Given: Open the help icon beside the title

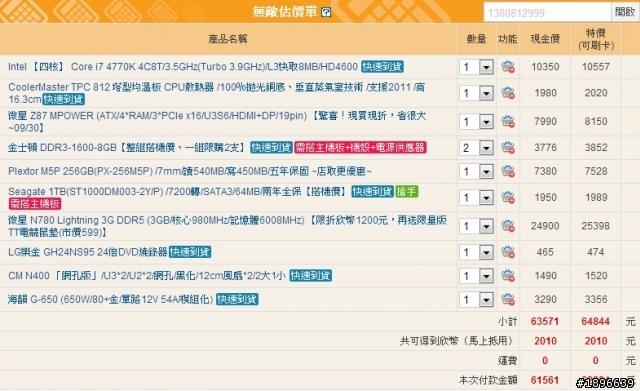Looking at the screenshot, I should pos(326,12).
